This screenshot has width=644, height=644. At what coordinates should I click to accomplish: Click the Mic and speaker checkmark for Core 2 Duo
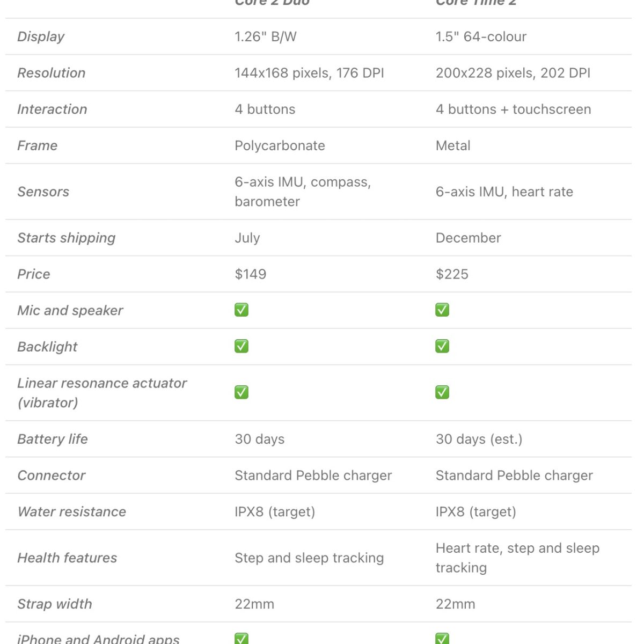241,310
